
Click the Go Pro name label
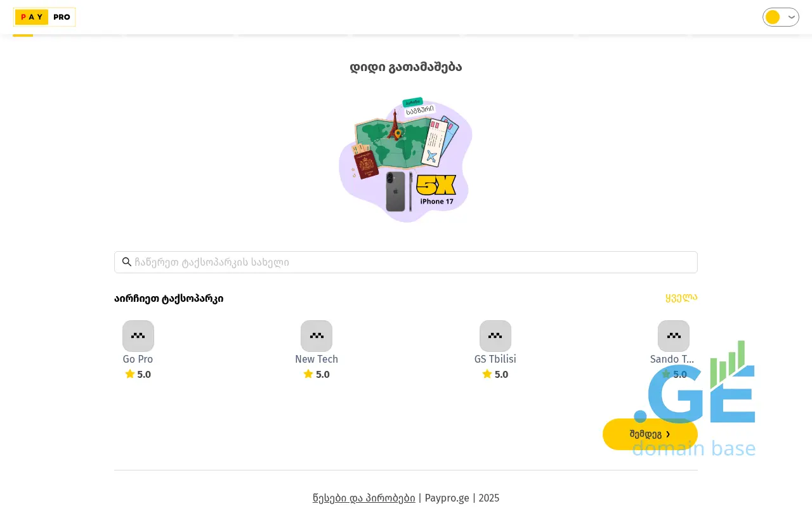(x=138, y=359)
